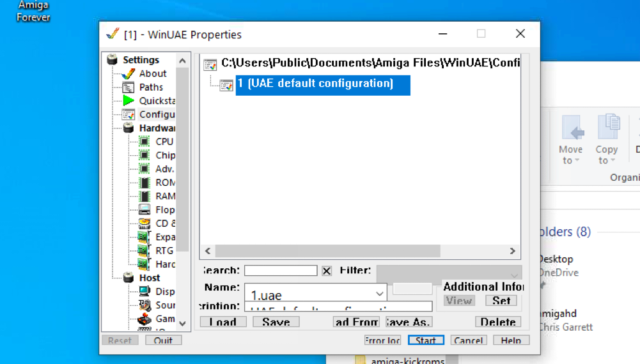Image resolution: width=640 pixels, height=364 pixels.
Task: Click the Host category icon
Action: tap(128, 278)
